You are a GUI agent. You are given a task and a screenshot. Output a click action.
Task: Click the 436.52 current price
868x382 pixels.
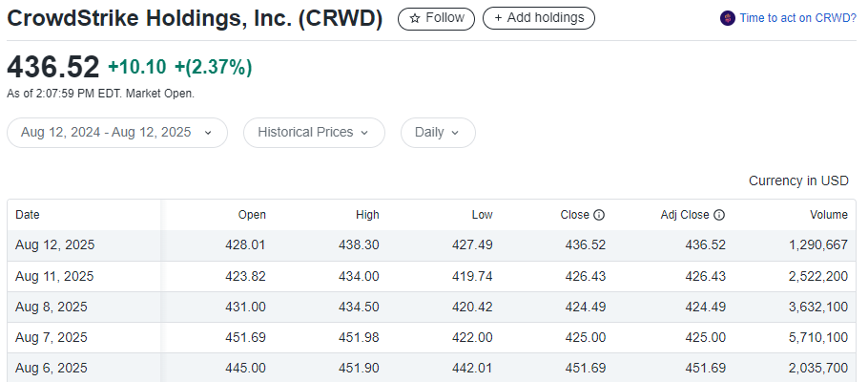[53, 67]
